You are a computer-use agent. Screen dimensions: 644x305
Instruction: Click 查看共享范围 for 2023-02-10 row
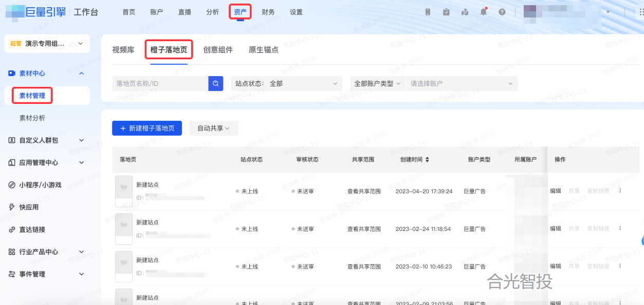tap(364, 266)
